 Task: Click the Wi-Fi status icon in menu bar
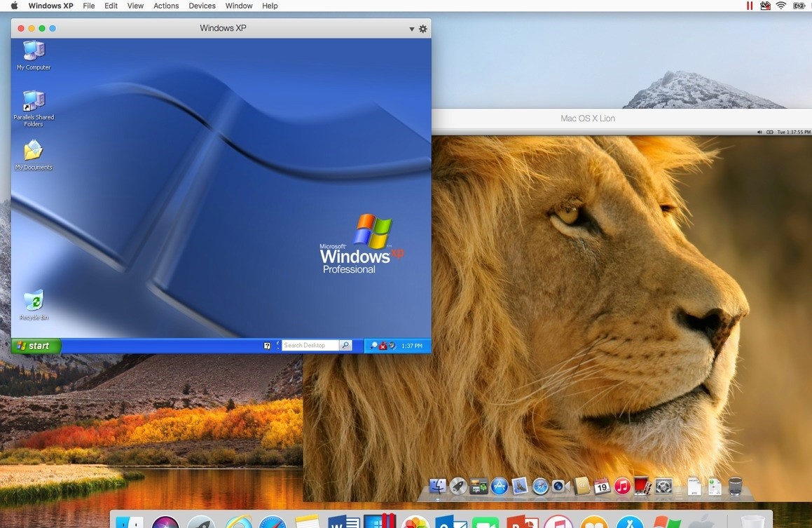[x=781, y=6]
